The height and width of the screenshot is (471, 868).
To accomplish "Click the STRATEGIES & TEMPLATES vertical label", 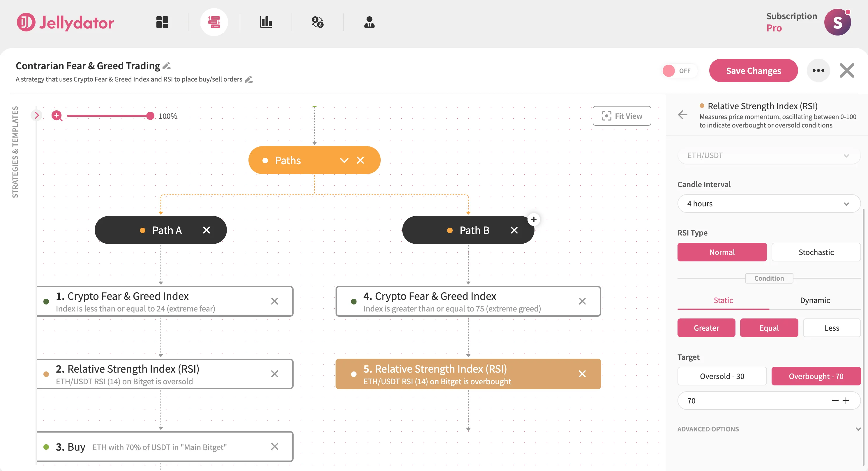I will tap(15, 152).
